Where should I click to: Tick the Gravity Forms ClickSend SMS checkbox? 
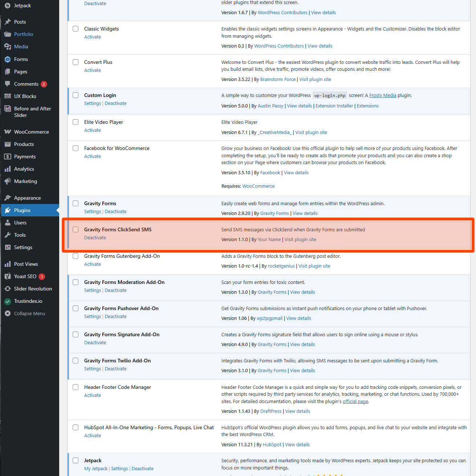click(x=76, y=229)
